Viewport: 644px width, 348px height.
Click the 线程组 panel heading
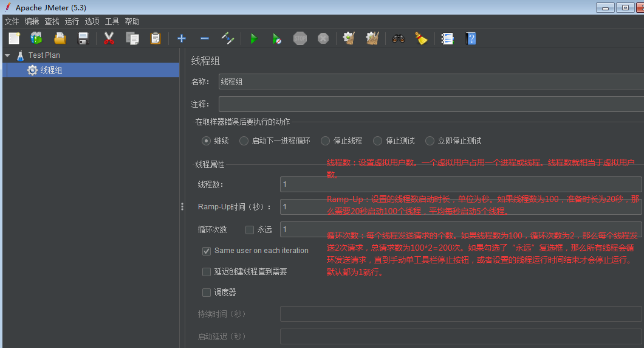tap(205, 61)
